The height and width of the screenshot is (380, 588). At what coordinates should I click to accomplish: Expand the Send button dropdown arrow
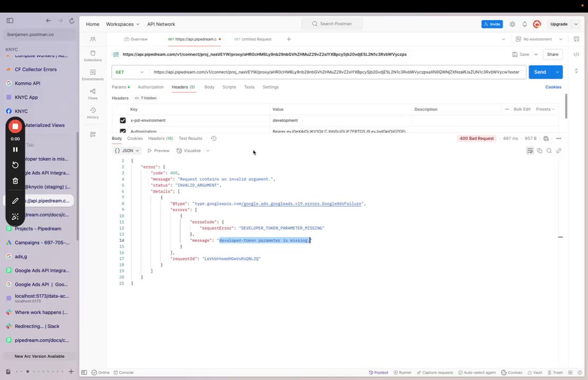(557, 72)
